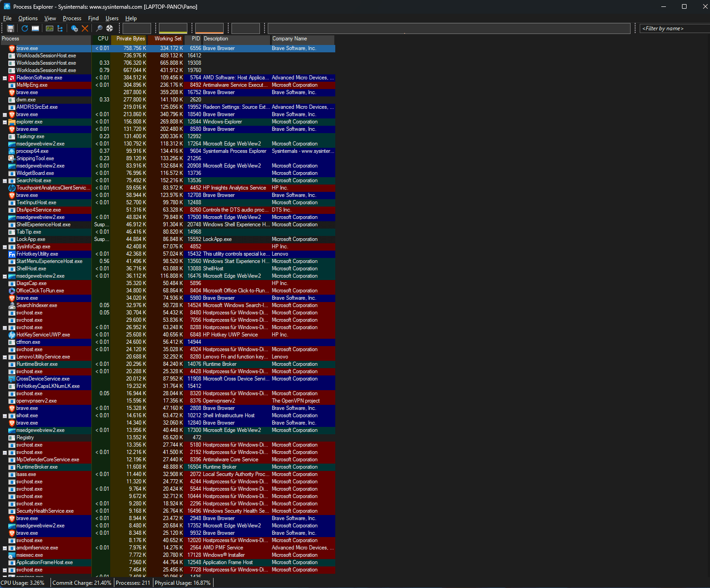Click the TouchpointAnalyticsClientService HP icon
710x588 pixels.
pyautogui.click(x=12, y=188)
